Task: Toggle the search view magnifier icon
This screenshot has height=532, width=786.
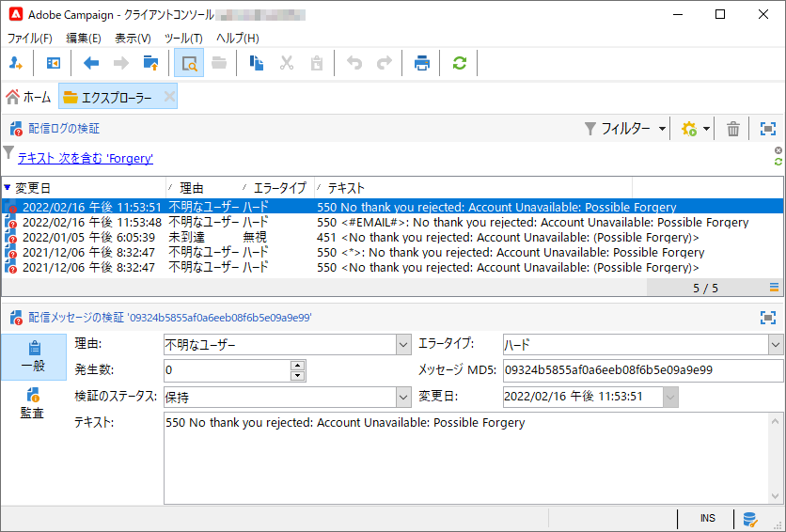Action: 189,63
